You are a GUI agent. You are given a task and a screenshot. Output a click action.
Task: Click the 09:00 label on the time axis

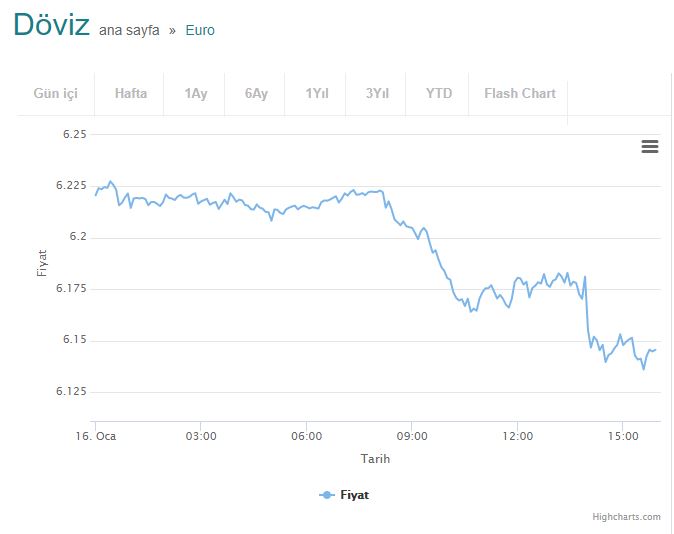click(x=412, y=436)
